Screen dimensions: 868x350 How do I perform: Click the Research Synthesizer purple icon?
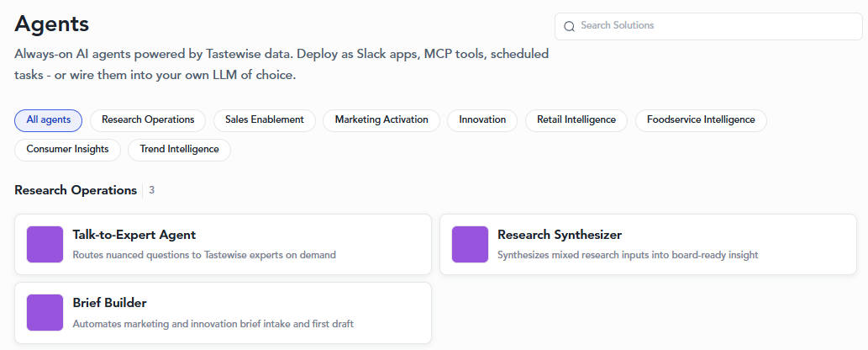pyautogui.click(x=470, y=244)
